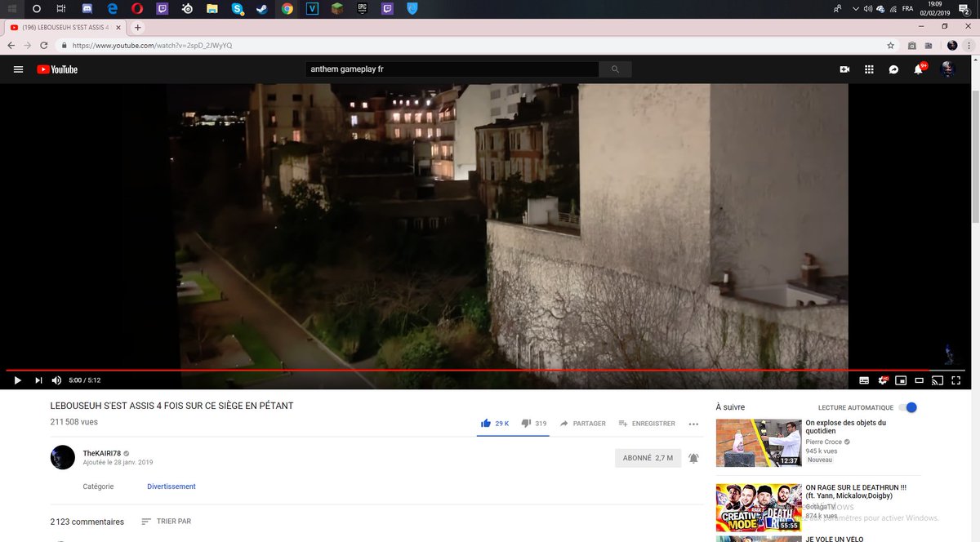Viewport: 980px width, 542px height.
Task: Select the LEBOUSEUH YouTube browser tab
Action: (65, 27)
